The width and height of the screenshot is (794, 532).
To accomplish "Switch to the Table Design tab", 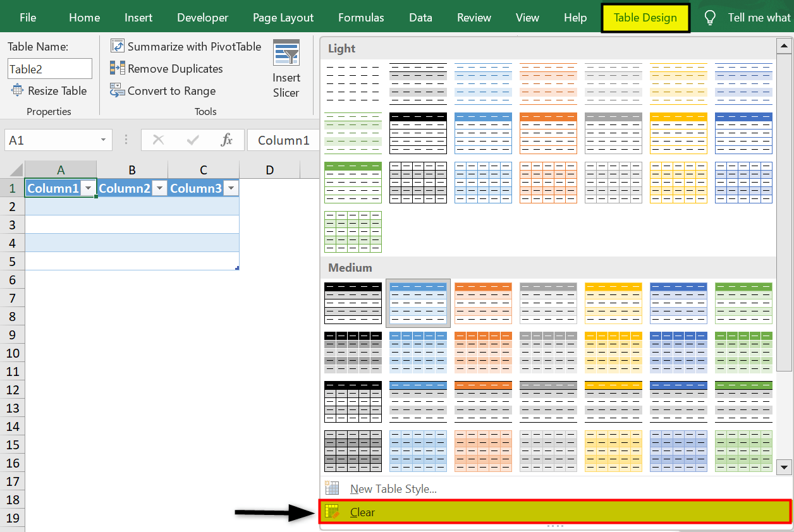I will tap(645, 17).
